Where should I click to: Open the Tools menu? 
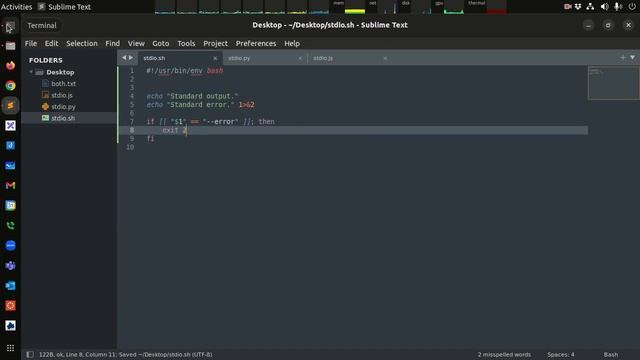186,43
